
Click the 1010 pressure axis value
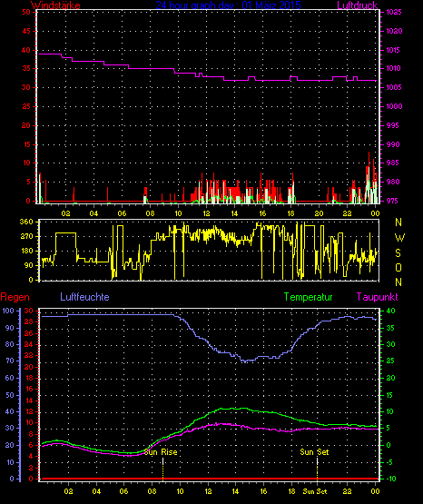(x=393, y=68)
